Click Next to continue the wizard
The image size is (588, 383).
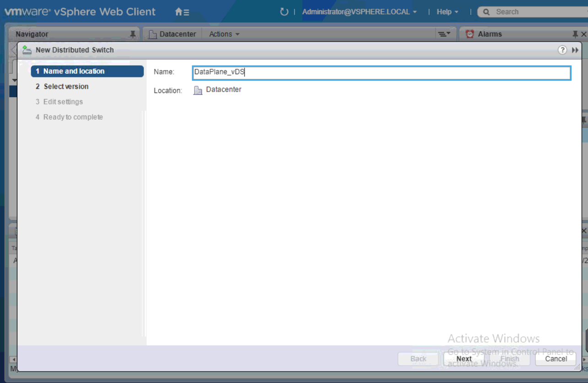pos(464,359)
